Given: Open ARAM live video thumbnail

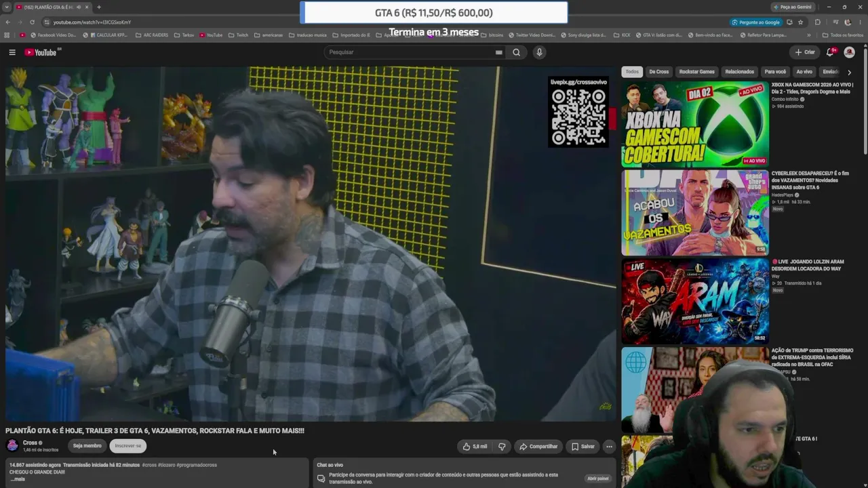Looking at the screenshot, I should coord(695,300).
